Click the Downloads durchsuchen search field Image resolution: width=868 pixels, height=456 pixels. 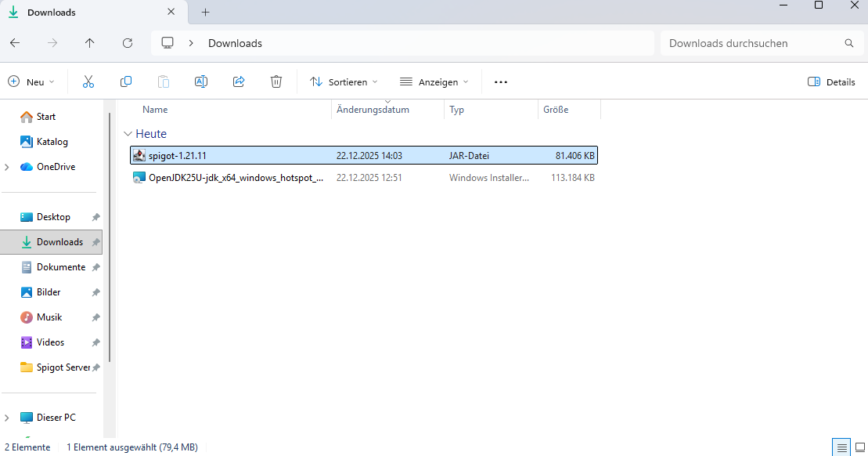tap(751, 43)
